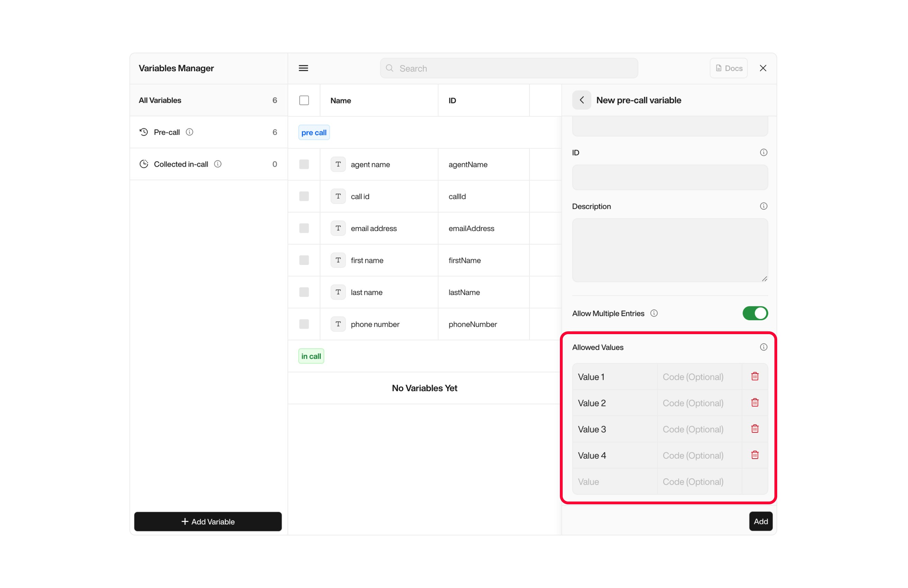Click the info icon beside Allowed Values
908x588 pixels.
coord(763,347)
